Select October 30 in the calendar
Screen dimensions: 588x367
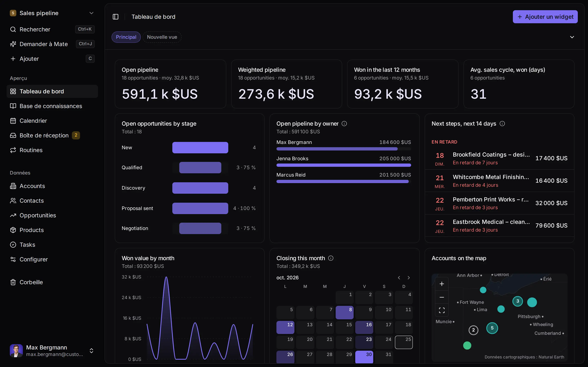(364, 357)
